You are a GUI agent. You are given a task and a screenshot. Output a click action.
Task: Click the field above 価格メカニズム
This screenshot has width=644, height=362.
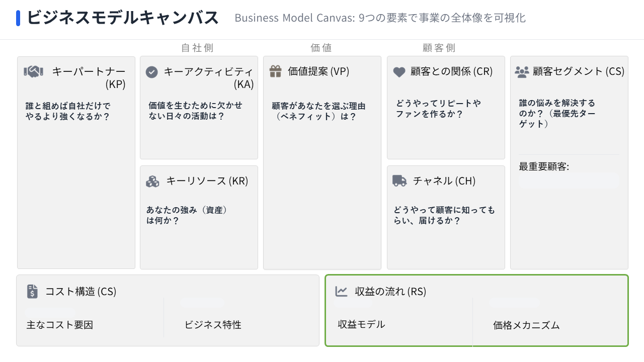(514, 302)
